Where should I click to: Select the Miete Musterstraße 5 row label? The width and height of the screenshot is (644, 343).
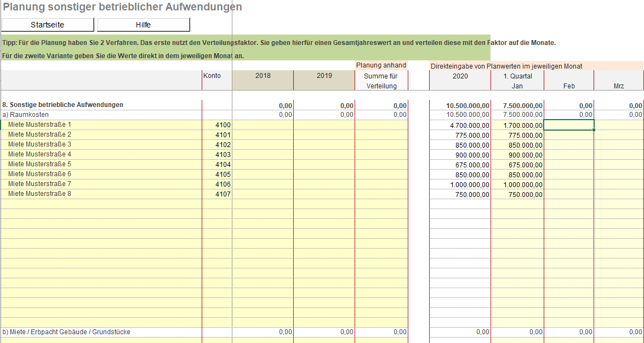pos(39,164)
